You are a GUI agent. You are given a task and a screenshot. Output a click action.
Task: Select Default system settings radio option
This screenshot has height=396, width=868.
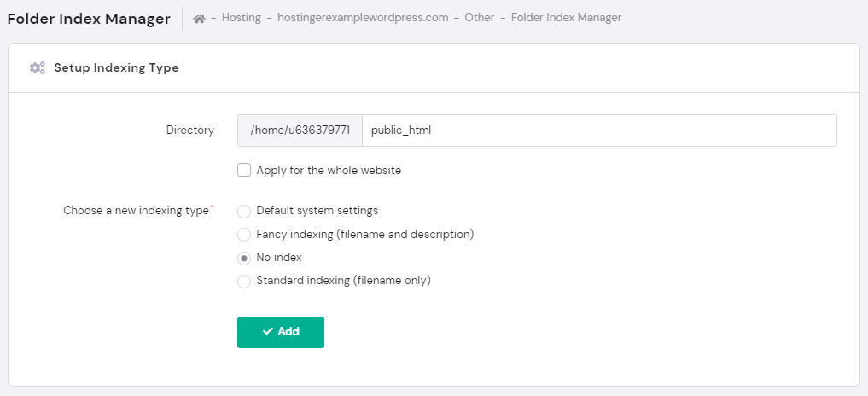click(x=244, y=211)
